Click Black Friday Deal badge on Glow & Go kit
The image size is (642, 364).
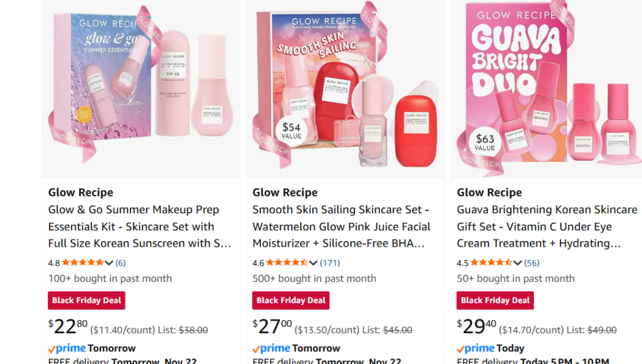coord(87,301)
